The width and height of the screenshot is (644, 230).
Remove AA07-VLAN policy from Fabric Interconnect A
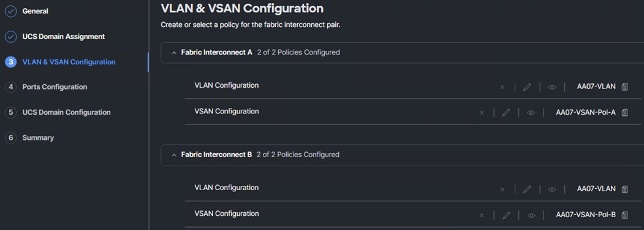click(x=502, y=87)
